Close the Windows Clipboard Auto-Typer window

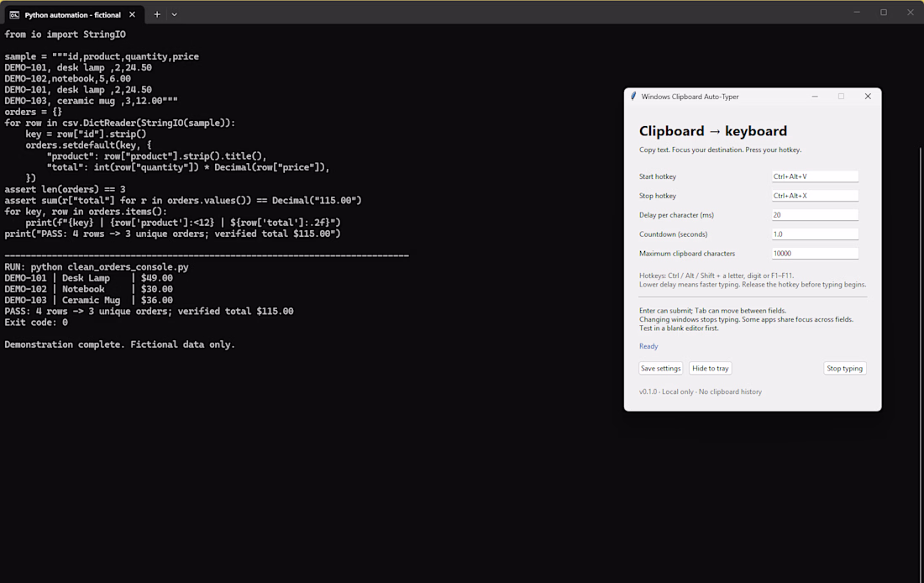click(868, 96)
